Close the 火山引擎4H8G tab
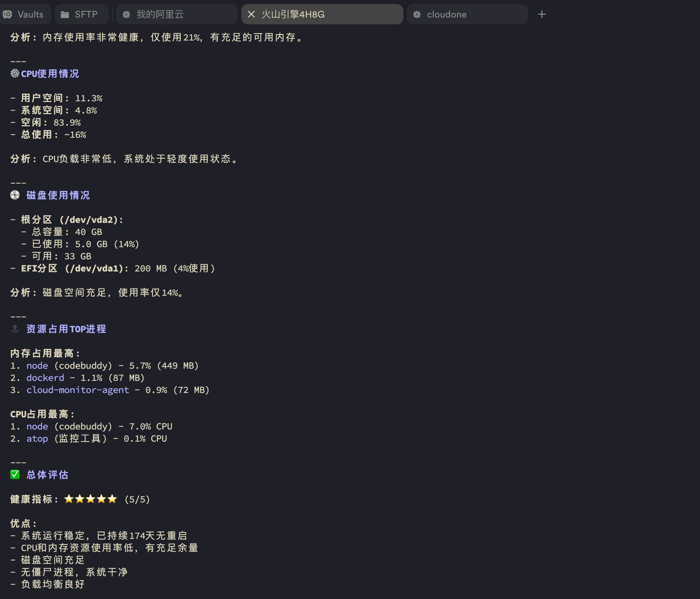Viewport: 700px width, 599px height. coord(251,14)
